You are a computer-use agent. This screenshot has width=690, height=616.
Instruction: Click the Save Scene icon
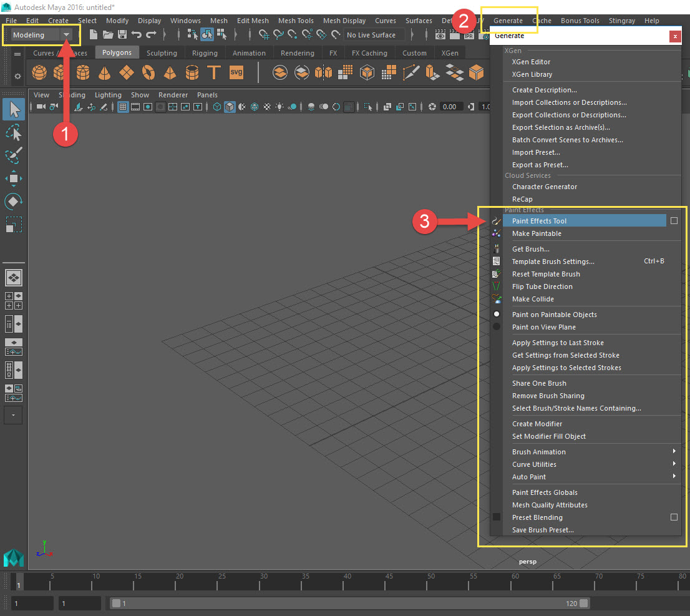pyautogui.click(x=122, y=35)
